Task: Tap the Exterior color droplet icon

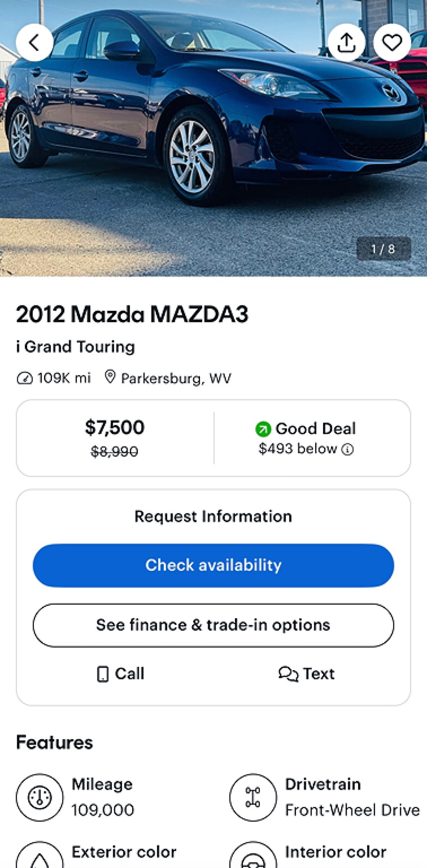Action: 40,857
